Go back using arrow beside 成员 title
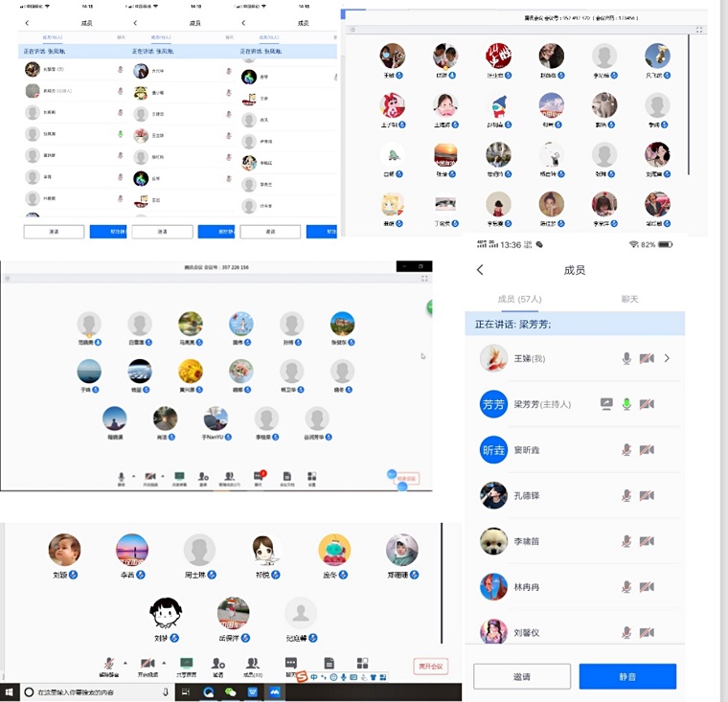The image size is (728, 702). (x=480, y=270)
